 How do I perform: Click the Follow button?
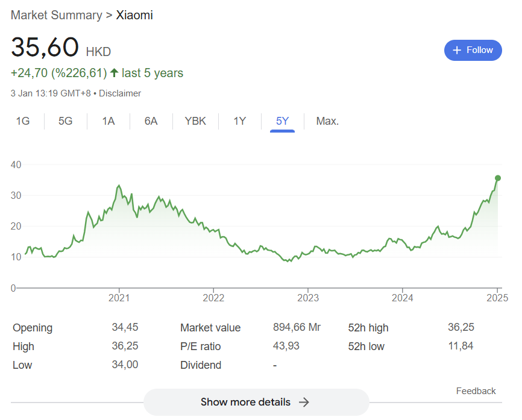click(x=473, y=50)
